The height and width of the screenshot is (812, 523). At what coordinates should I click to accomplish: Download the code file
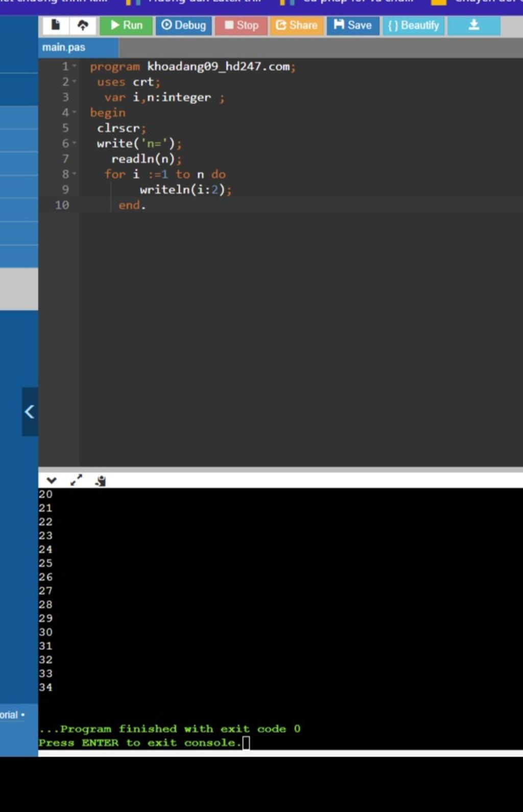tap(474, 25)
